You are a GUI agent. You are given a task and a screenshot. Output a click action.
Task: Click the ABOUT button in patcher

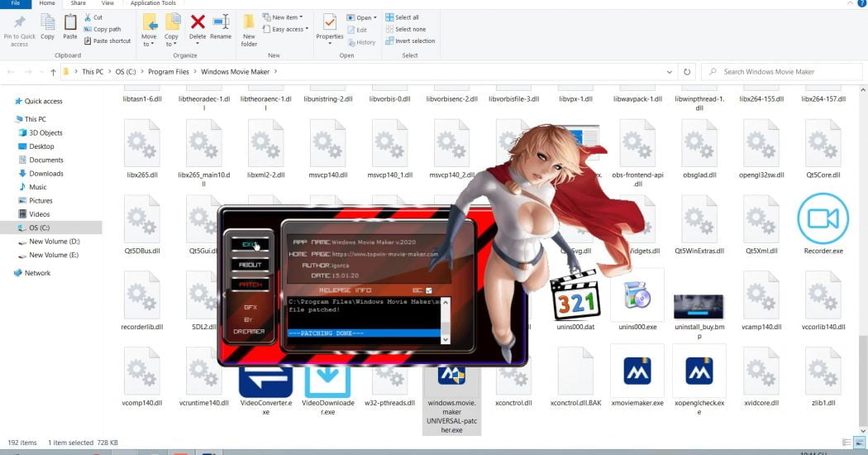pyautogui.click(x=250, y=265)
